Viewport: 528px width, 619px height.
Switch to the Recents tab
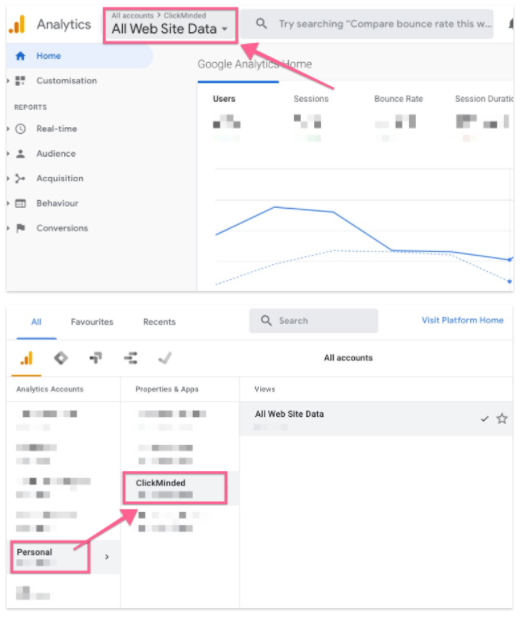(159, 322)
